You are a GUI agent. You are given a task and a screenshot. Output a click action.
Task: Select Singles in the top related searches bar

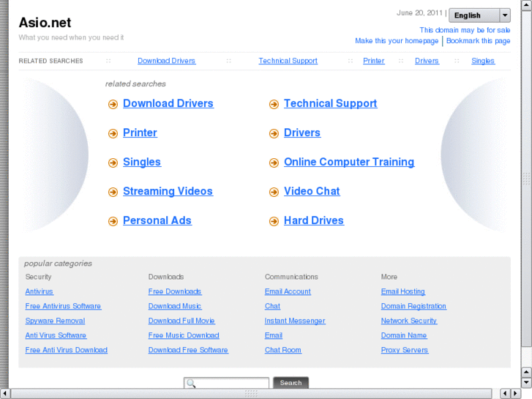[483, 61]
